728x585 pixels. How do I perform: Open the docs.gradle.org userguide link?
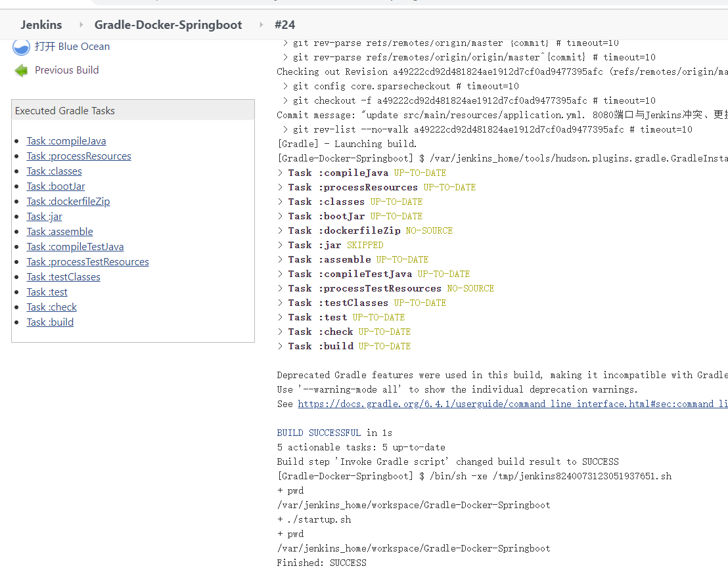coord(512,404)
